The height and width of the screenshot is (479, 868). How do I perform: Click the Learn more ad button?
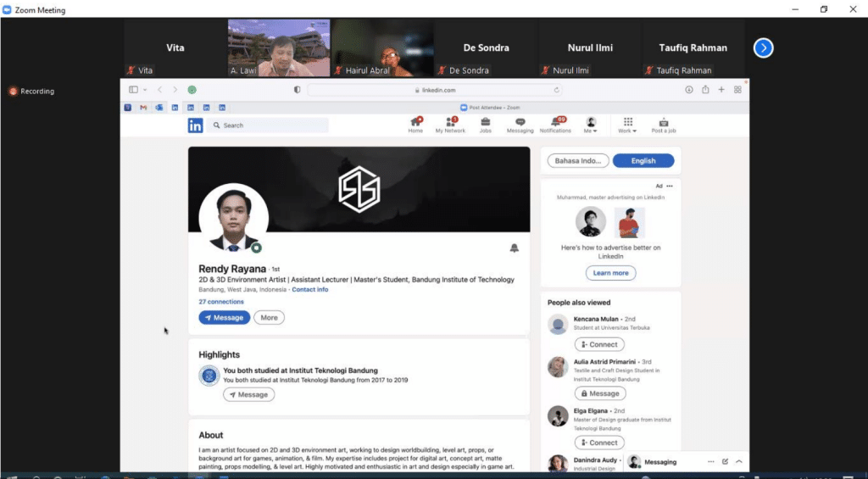(x=610, y=273)
